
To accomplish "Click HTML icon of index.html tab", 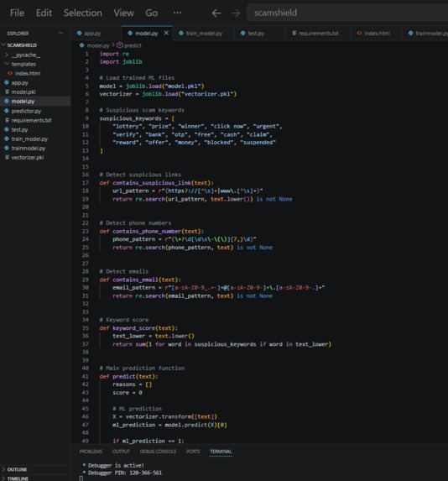I will [359, 33].
